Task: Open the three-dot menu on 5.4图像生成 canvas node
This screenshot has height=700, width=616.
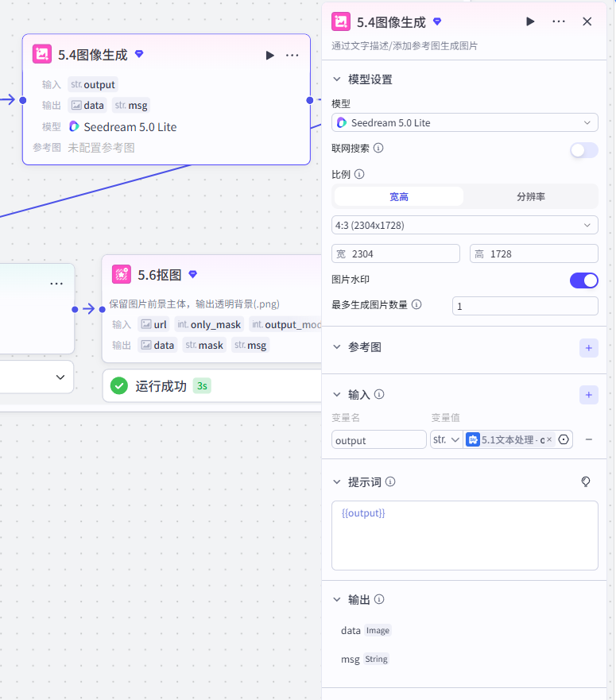Action: pyautogui.click(x=293, y=56)
